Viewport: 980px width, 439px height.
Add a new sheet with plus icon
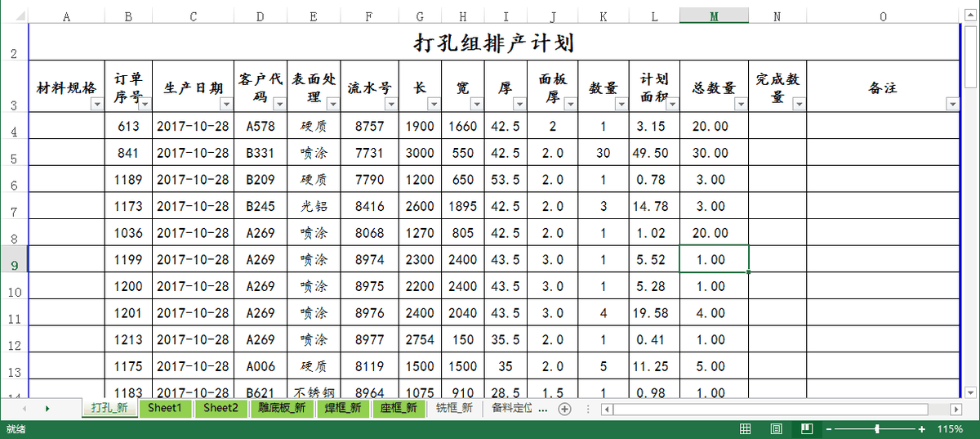pyautogui.click(x=564, y=409)
